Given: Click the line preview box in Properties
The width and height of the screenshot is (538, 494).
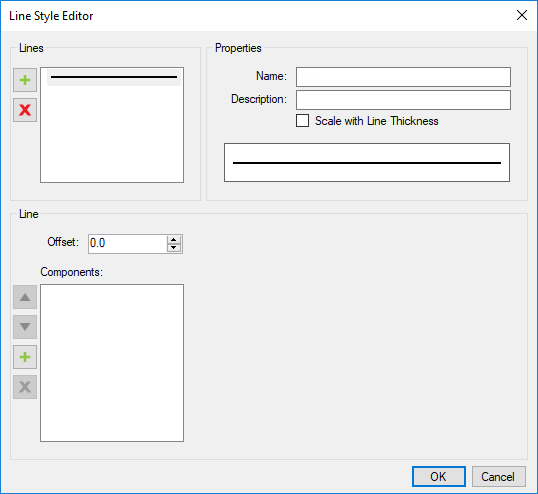Looking at the screenshot, I should pyautogui.click(x=367, y=162).
